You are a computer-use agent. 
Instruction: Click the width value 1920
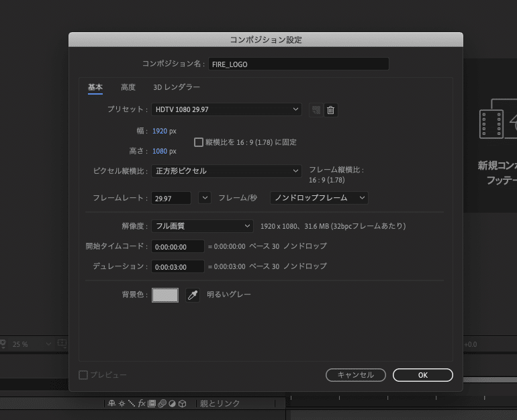coord(160,131)
